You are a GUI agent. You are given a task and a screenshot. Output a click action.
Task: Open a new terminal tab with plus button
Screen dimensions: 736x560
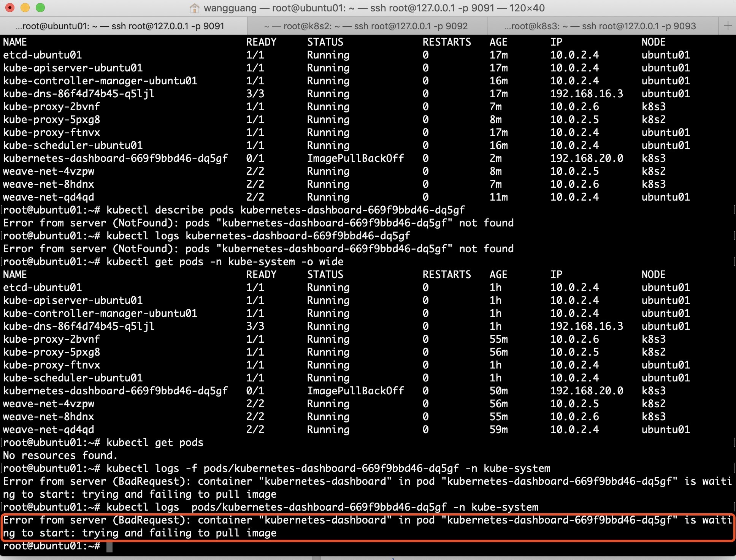pyautogui.click(x=728, y=26)
